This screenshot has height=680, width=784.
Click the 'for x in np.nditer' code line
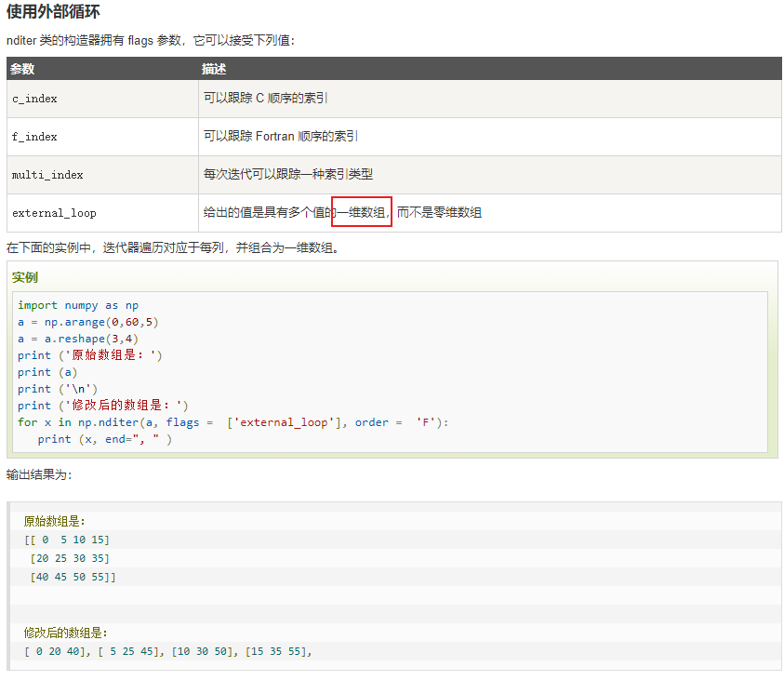click(233, 422)
